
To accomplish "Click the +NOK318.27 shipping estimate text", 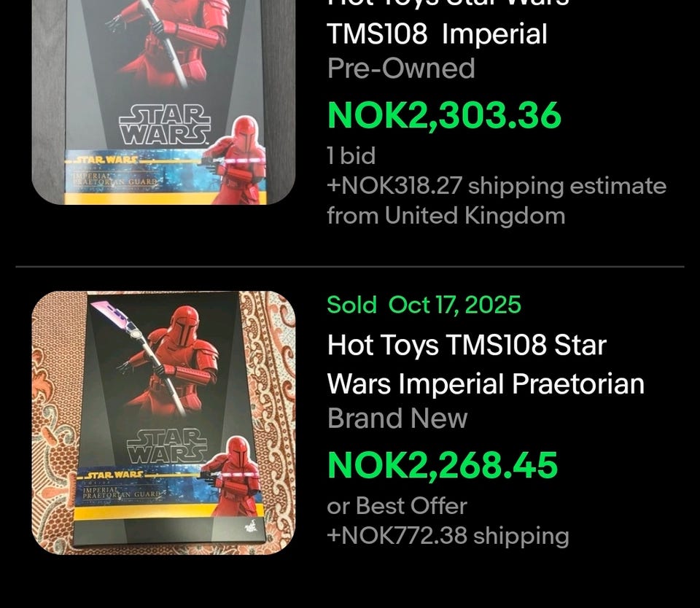I will 497,186.
